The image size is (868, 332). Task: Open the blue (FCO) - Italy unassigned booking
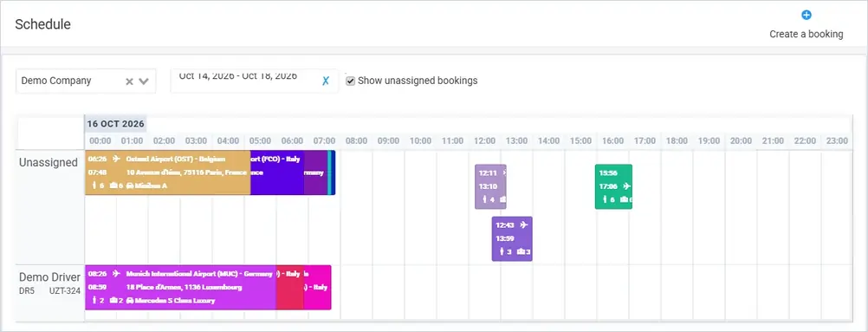coord(277,173)
